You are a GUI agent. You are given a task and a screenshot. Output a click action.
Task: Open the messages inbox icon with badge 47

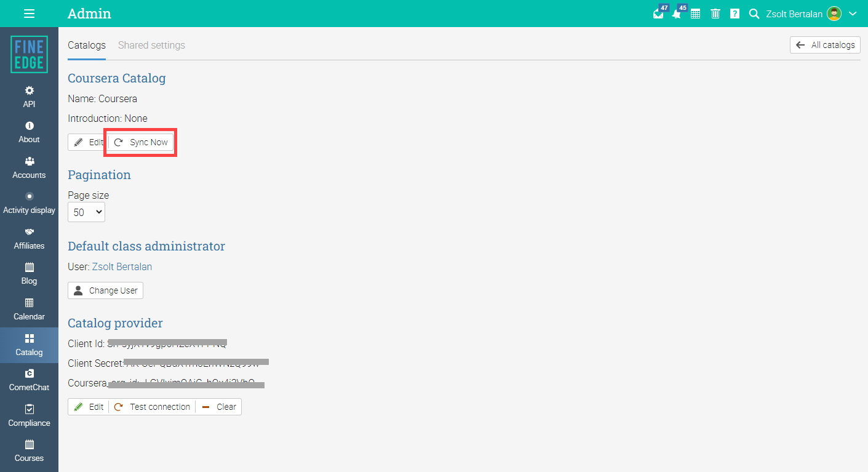[659, 13]
